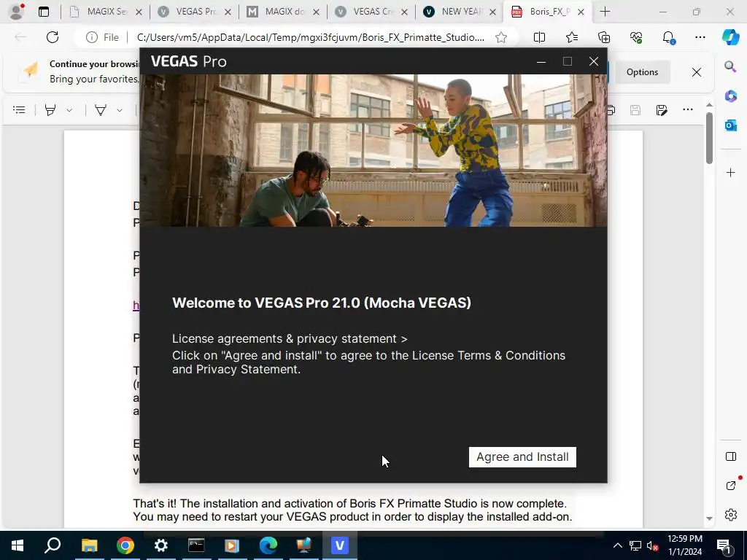Click the scroll down arrow of PDF viewer

pyautogui.click(x=709, y=518)
